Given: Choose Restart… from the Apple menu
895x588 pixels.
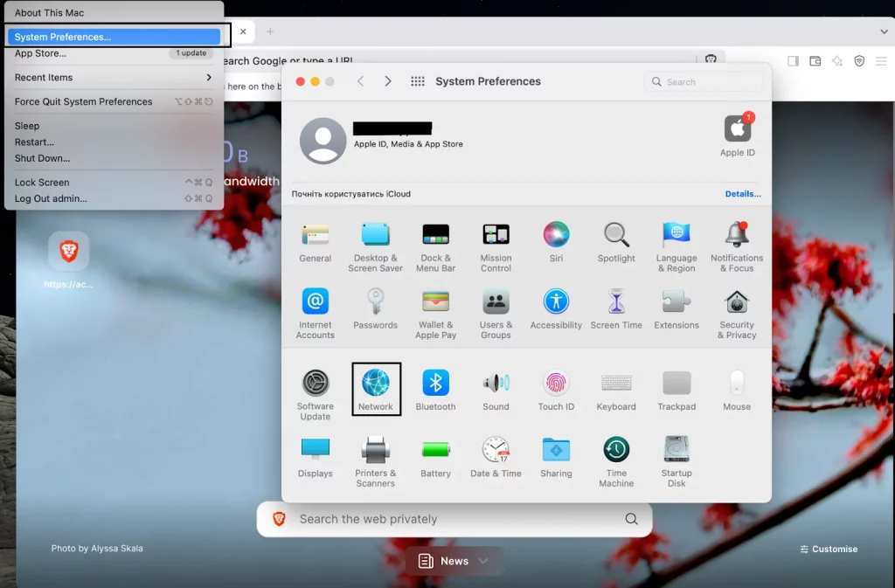Looking at the screenshot, I should [114, 142].
